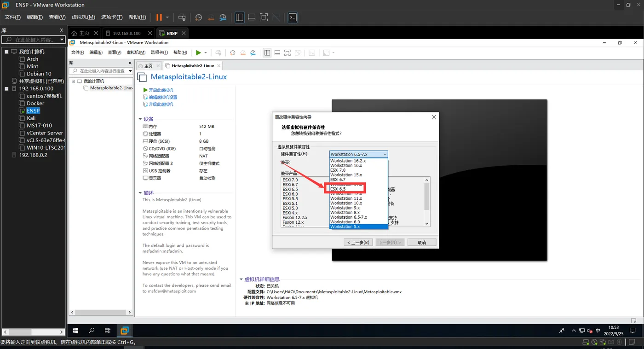Select the Debian 10 virtual machine
This screenshot has height=349, width=644.
tap(39, 74)
